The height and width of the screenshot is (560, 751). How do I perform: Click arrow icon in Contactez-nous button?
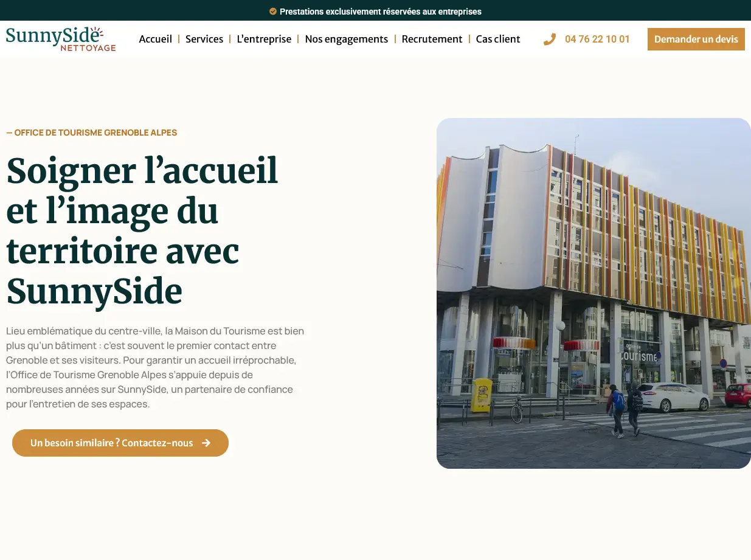(206, 443)
